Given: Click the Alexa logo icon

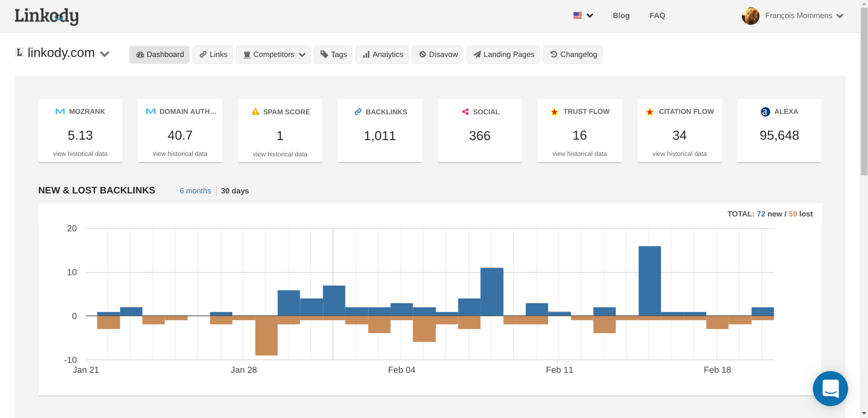Looking at the screenshot, I should (x=765, y=112).
